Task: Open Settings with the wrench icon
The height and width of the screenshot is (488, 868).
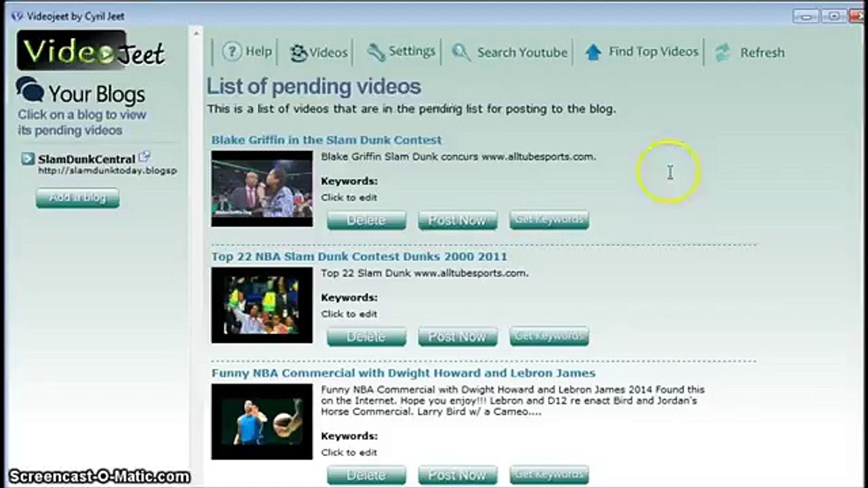Action: tap(401, 52)
